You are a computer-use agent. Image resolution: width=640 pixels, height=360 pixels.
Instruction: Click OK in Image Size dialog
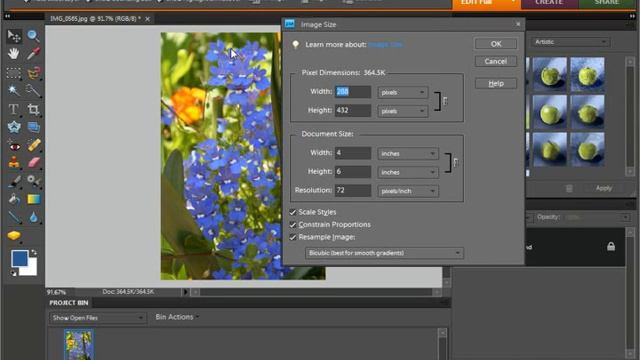(496, 44)
